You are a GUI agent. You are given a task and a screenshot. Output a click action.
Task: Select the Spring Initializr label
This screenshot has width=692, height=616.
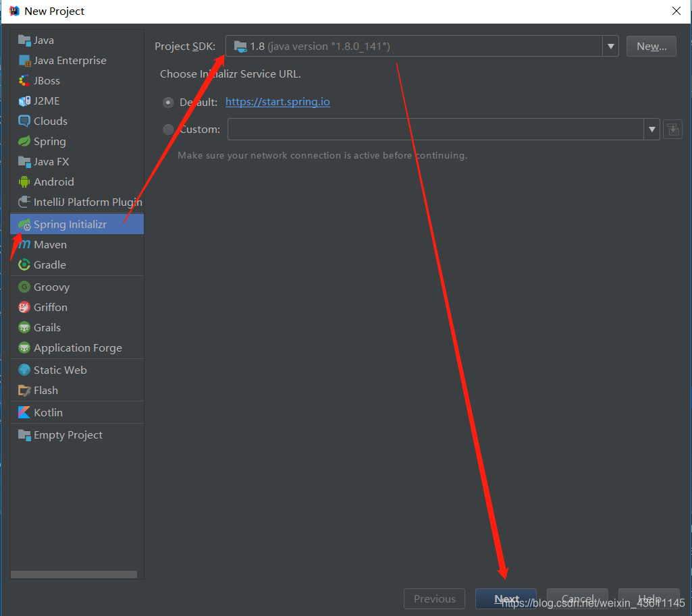(70, 225)
